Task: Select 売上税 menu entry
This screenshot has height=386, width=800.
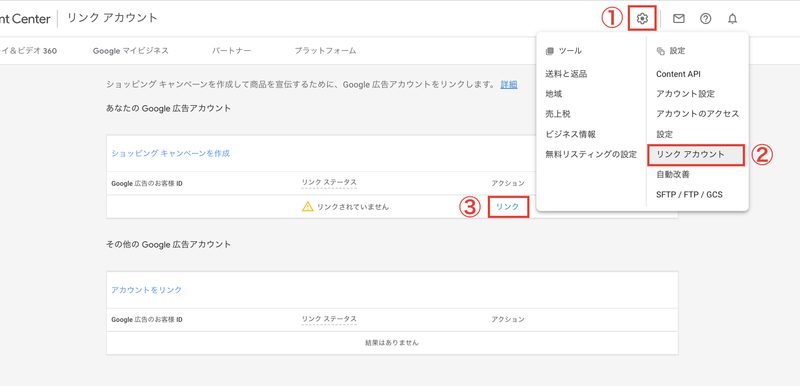Action: pyautogui.click(x=558, y=114)
